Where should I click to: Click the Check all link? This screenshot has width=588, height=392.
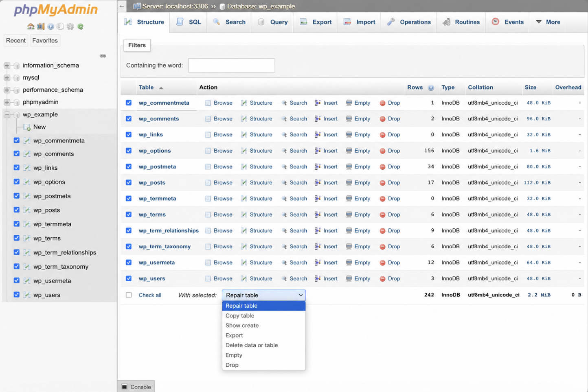pos(150,295)
